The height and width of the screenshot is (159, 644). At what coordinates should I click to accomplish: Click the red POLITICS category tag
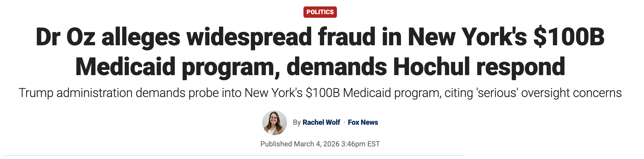(x=320, y=12)
